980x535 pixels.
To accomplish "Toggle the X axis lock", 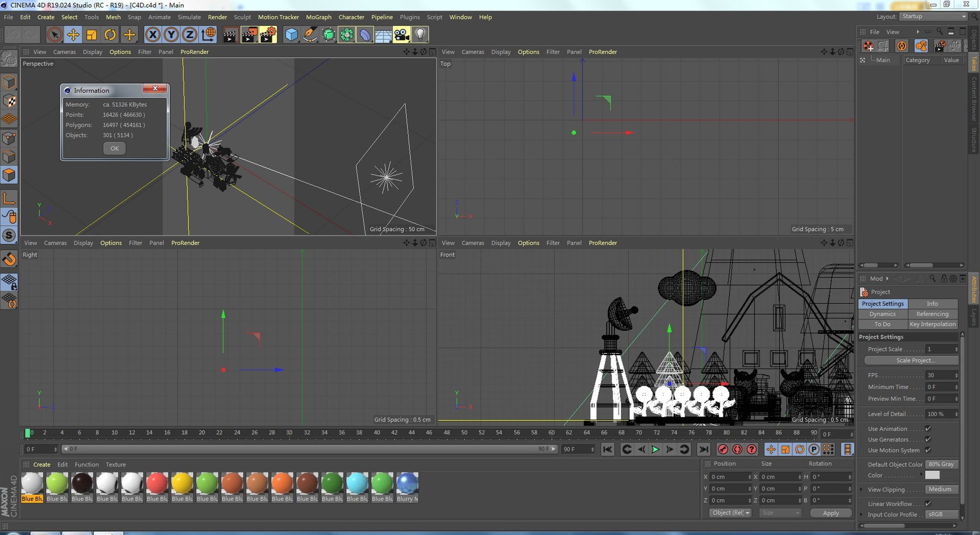I will point(153,35).
